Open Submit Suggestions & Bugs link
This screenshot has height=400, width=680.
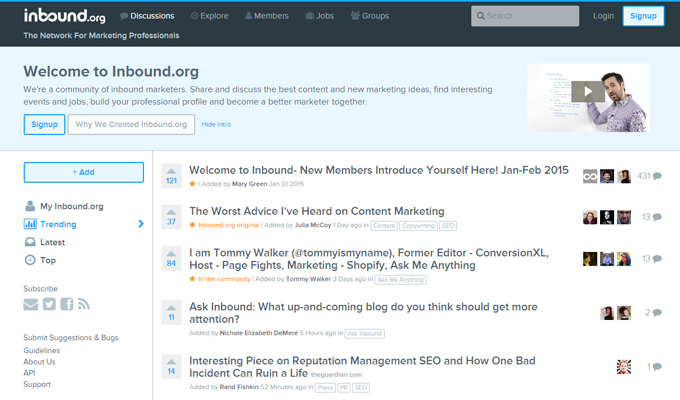pyautogui.click(x=71, y=338)
